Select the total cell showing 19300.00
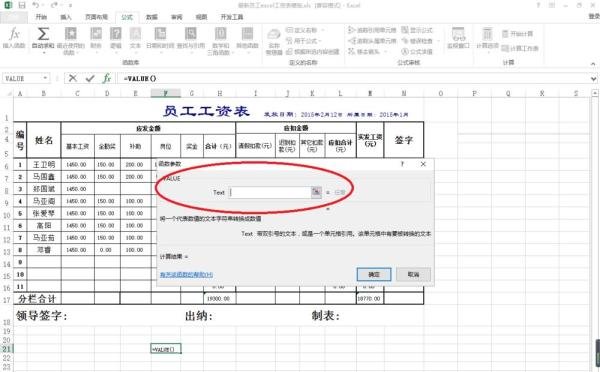The image size is (600, 372). [219, 299]
